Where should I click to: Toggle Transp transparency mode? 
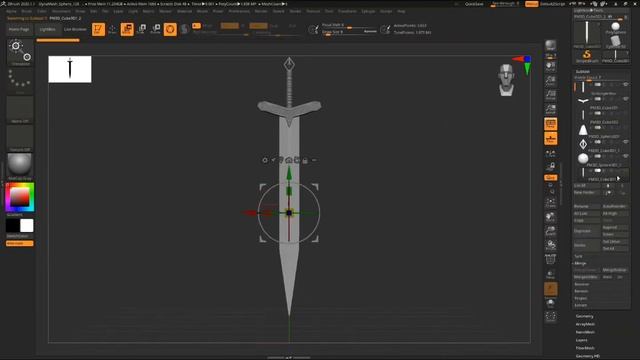coord(551,274)
